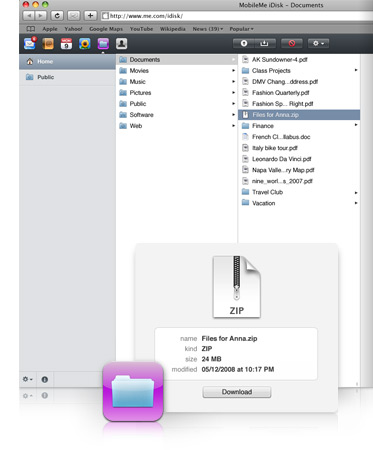The width and height of the screenshot is (373, 450).
Task: Open sidebar gear menu at bottom left
Action: tap(27, 379)
